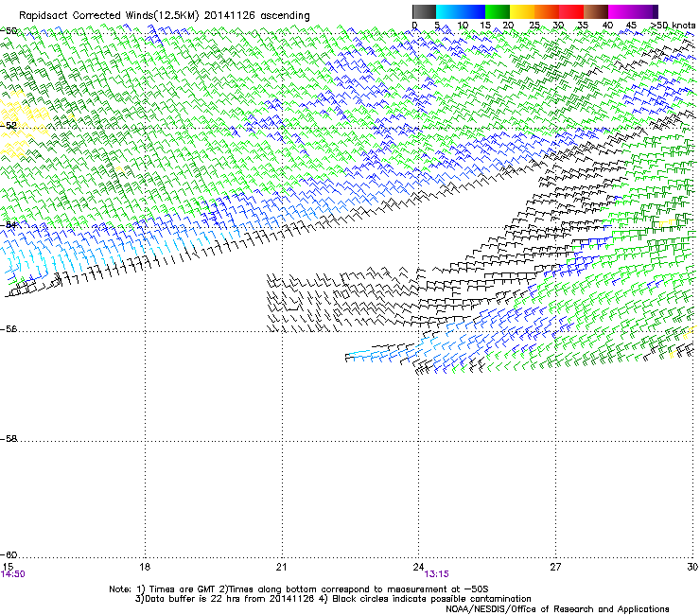Click the note 'Times are GMT'
Viewport: 700px width, 615px height.
click(181, 589)
